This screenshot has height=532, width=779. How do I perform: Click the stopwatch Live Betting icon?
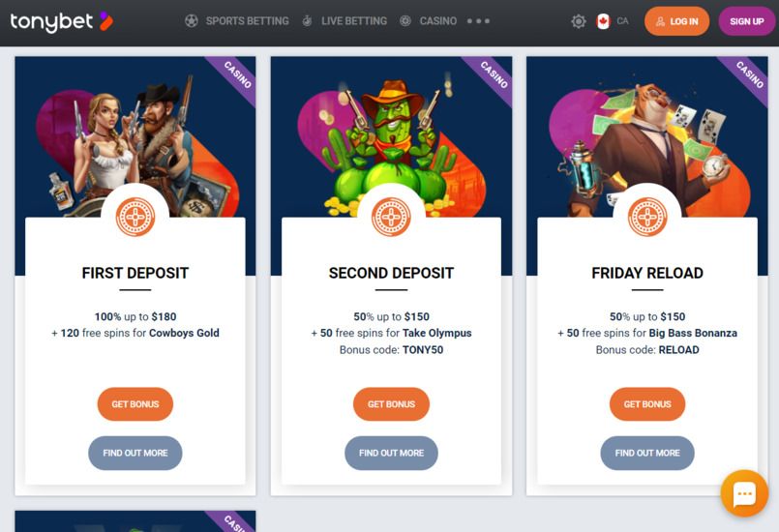click(x=307, y=21)
